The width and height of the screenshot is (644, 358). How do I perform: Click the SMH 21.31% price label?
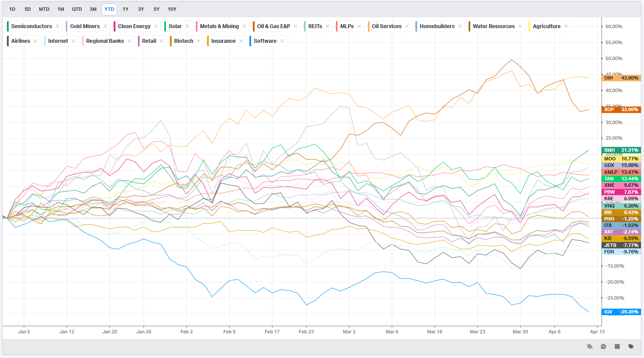[621, 150]
